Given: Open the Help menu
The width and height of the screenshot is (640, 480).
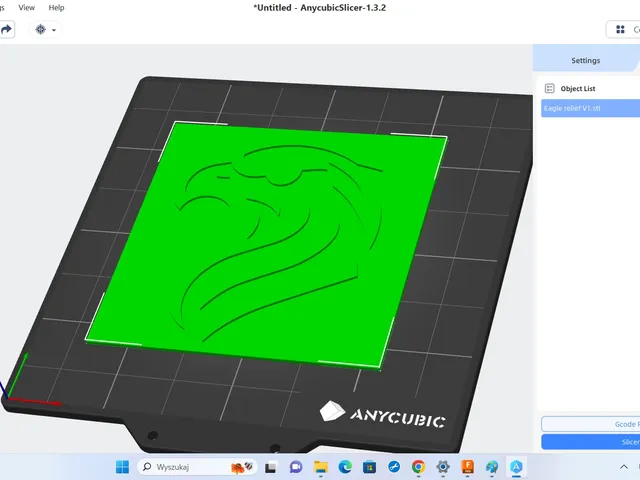Looking at the screenshot, I should (x=56, y=7).
